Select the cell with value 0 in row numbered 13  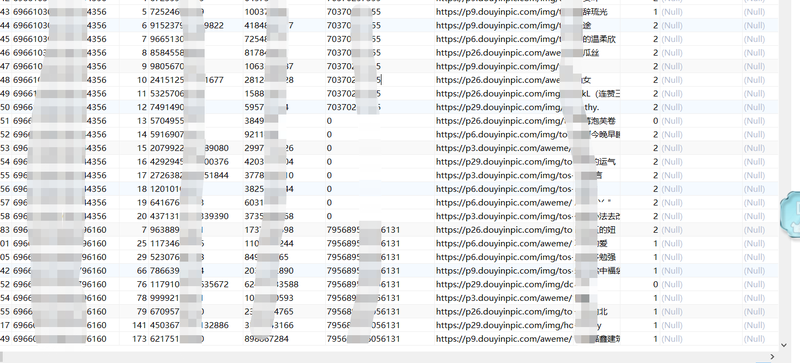click(x=380, y=121)
